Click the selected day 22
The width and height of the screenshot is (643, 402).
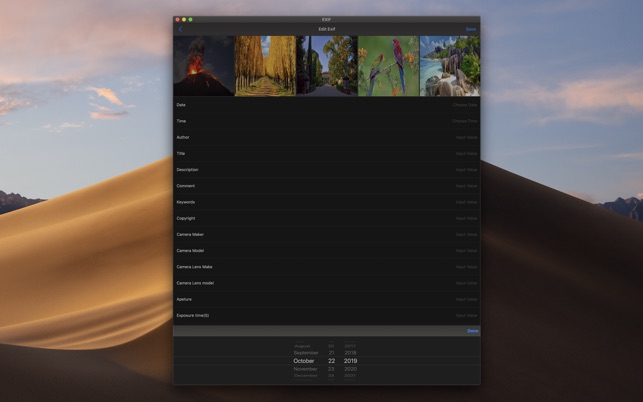(x=331, y=361)
